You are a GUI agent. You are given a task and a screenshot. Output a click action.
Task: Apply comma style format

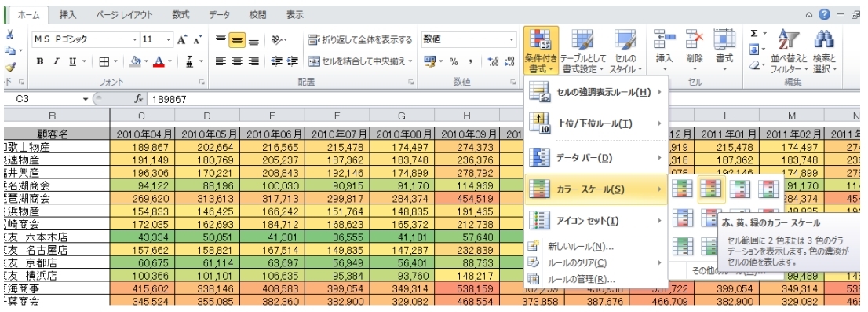click(471, 61)
